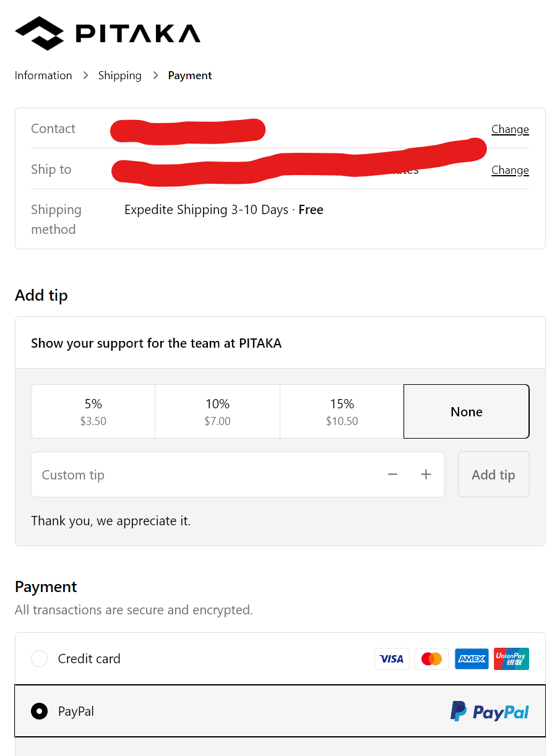Click the AMEX card icon
This screenshot has width=552, height=756.
472,659
